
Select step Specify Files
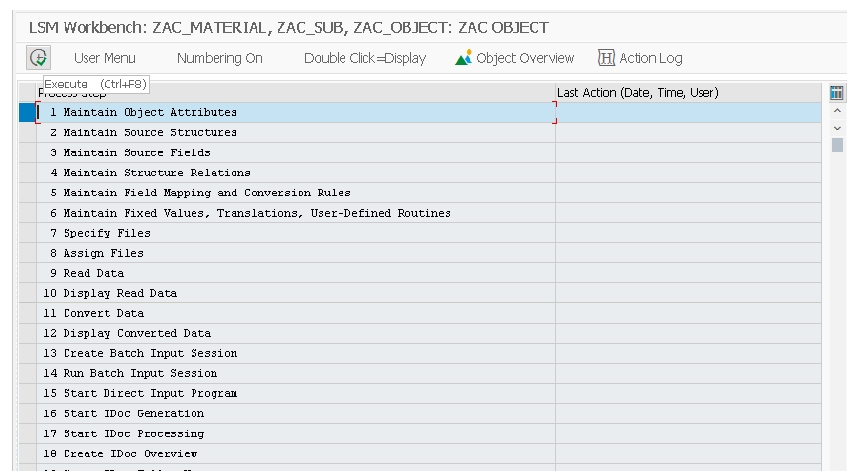point(107,233)
